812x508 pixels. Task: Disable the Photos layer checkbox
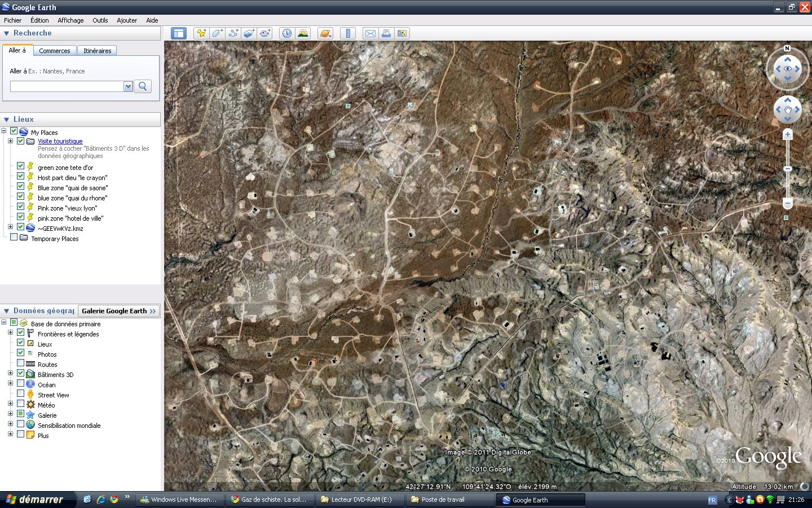pyautogui.click(x=20, y=353)
